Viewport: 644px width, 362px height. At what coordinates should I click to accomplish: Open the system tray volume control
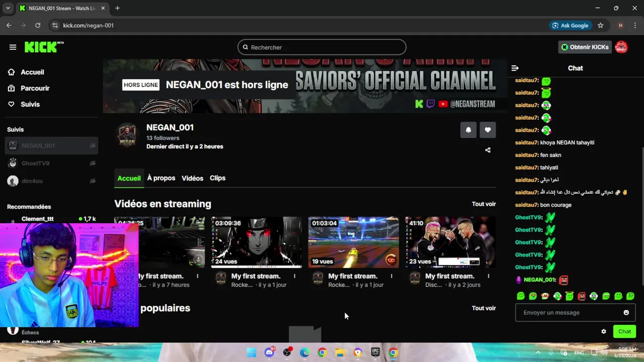[x=604, y=352]
